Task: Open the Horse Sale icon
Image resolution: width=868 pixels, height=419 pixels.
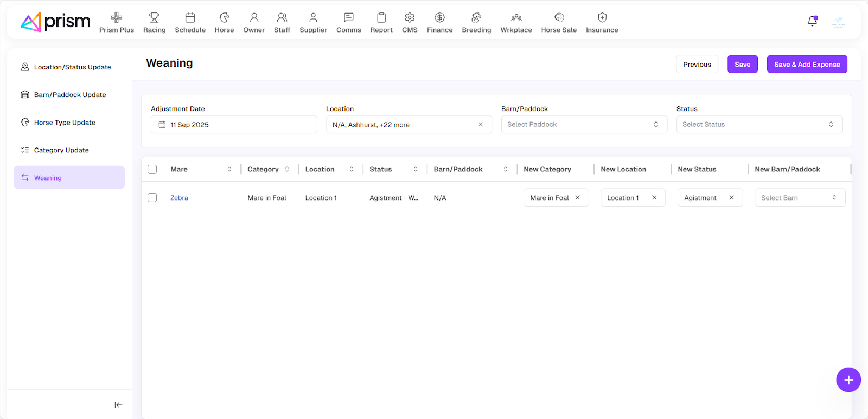Action: pyautogui.click(x=559, y=18)
